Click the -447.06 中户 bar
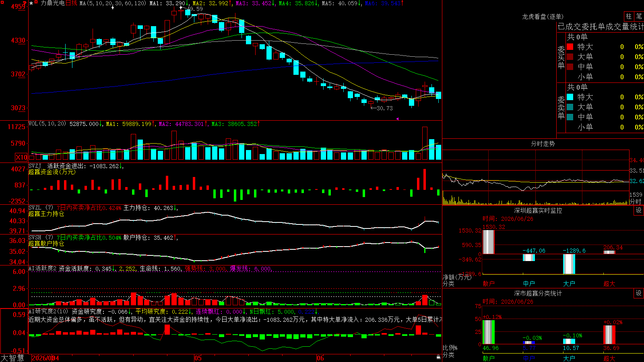This screenshot has height=362, width=644. coord(528,257)
